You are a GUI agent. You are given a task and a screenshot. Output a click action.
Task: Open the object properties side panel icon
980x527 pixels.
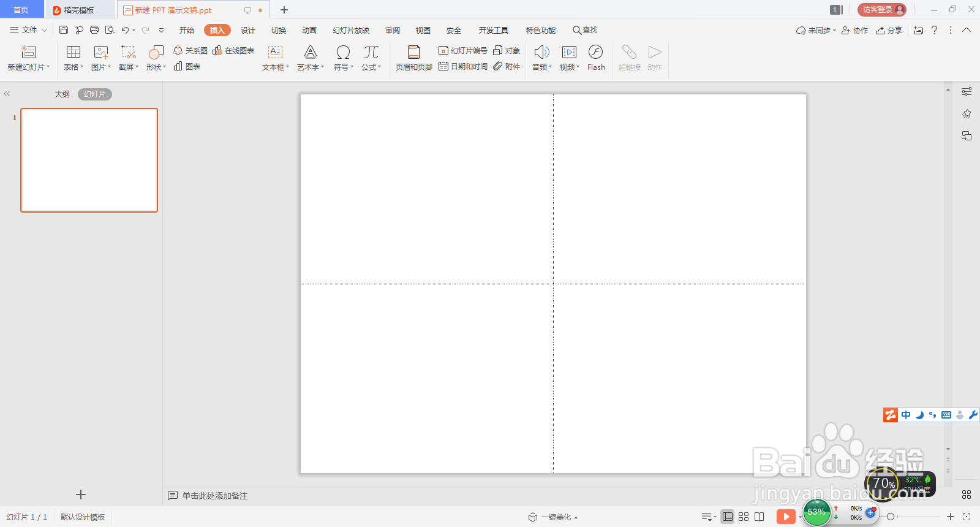967,92
